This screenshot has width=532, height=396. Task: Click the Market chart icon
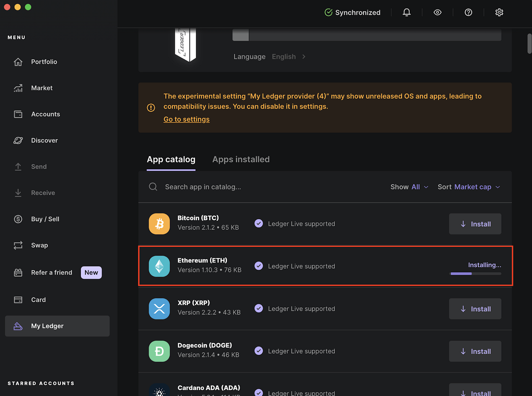18,88
